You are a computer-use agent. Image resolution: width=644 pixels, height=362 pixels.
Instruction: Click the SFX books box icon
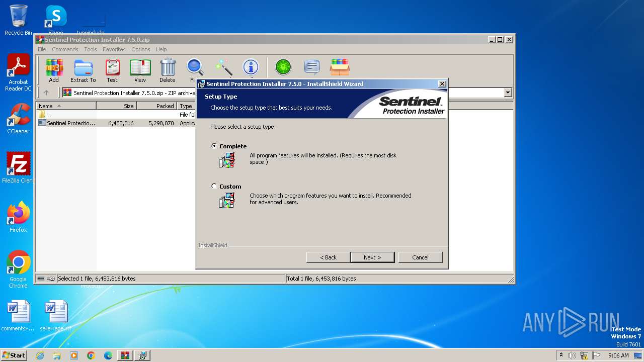pos(340,67)
